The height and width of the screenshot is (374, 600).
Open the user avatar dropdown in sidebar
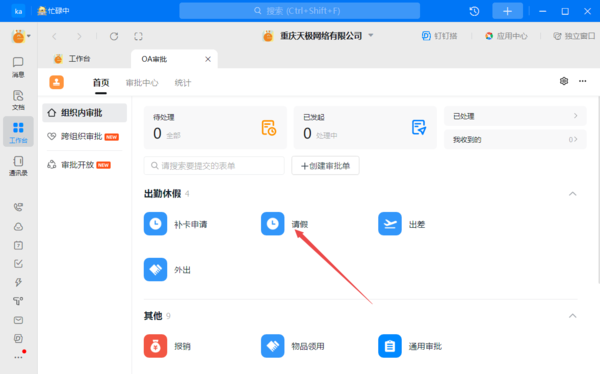point(21,37)
